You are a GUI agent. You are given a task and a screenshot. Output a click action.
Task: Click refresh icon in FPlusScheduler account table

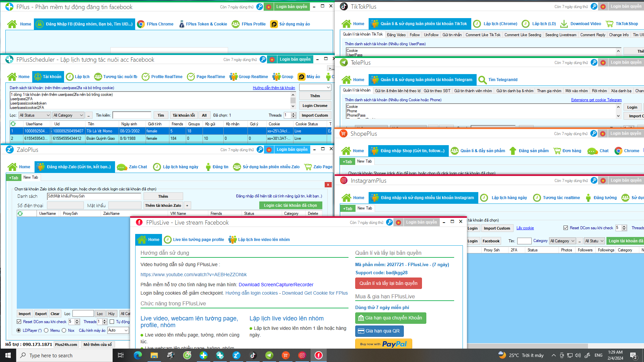click(x=13, y=124)
